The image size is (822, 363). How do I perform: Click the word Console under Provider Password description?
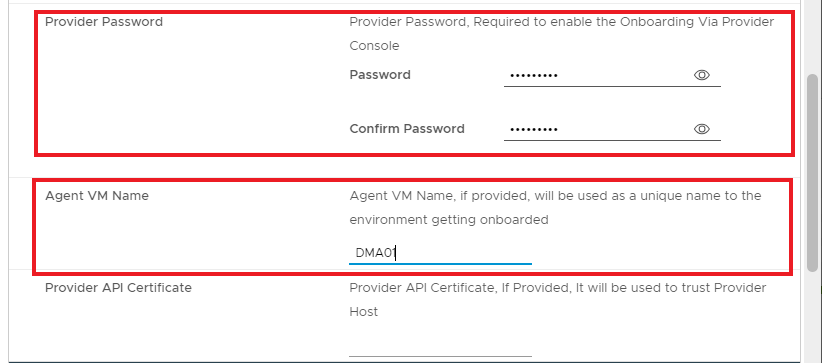pos(374,46)
